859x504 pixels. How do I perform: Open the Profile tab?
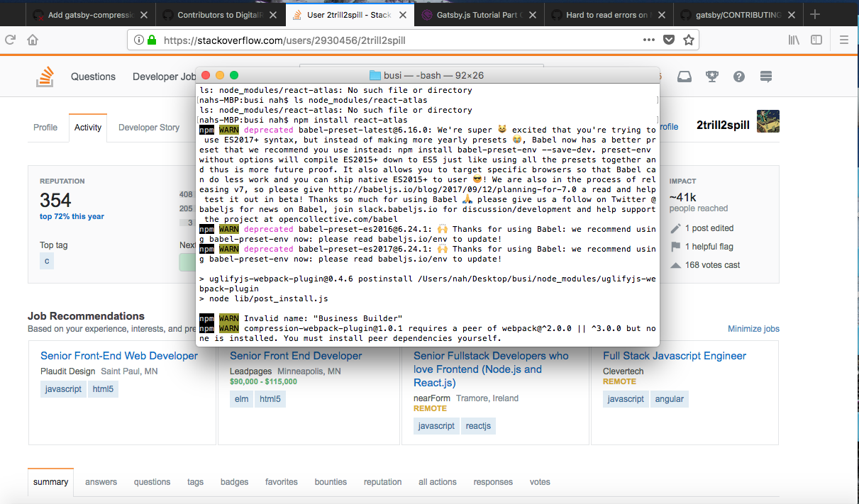click(x=45, y=128)
